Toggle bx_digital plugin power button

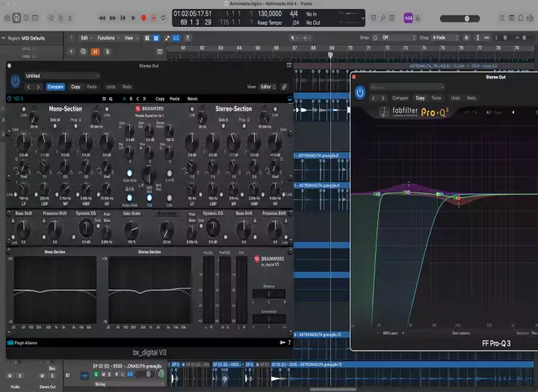(15, 81)
